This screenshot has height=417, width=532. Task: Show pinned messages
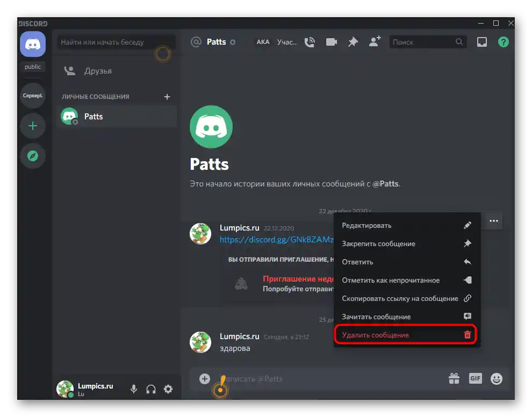(x=353, y=42)
